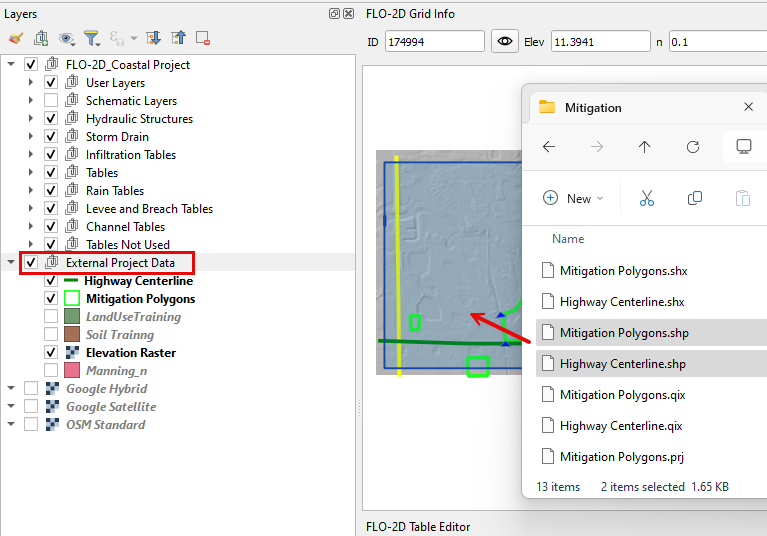767x536 pixels.
Task: Open the Manage Map Themes eye icon
Action: [67, 38]
